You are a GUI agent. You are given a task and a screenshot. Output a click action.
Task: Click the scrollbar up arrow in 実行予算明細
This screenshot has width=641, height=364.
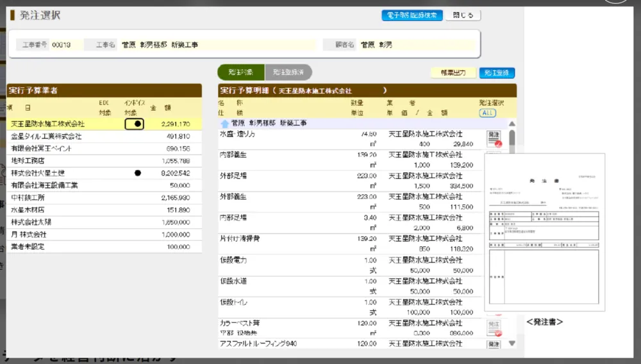tap(512, 124)
